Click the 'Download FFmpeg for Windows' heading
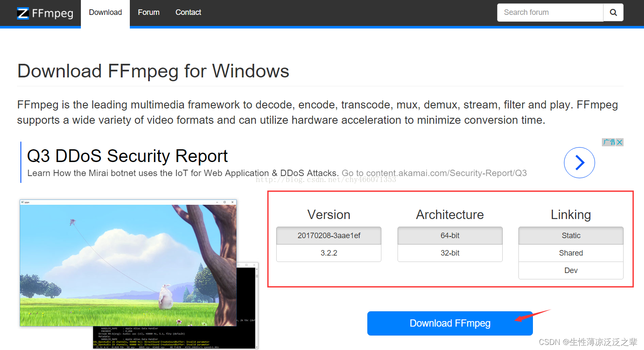Screen dimensions: 644x350 (x=153, y=71)
